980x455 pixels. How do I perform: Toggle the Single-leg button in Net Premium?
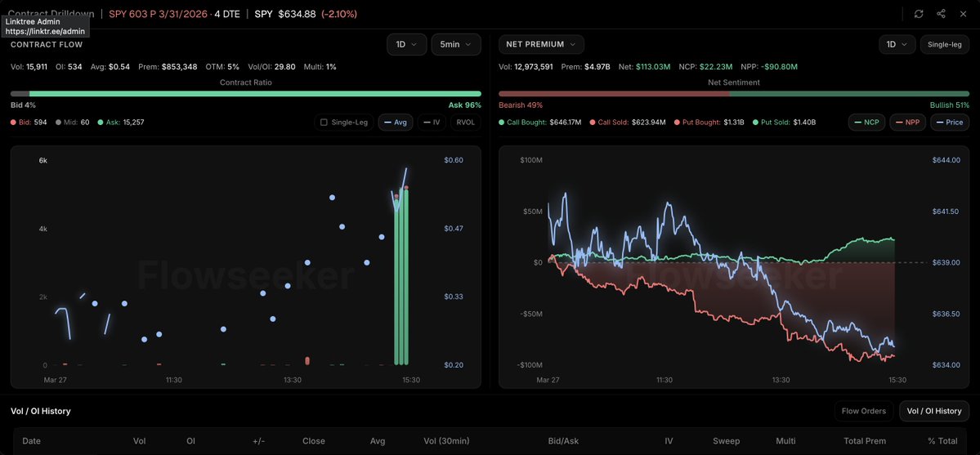[944, 44]
